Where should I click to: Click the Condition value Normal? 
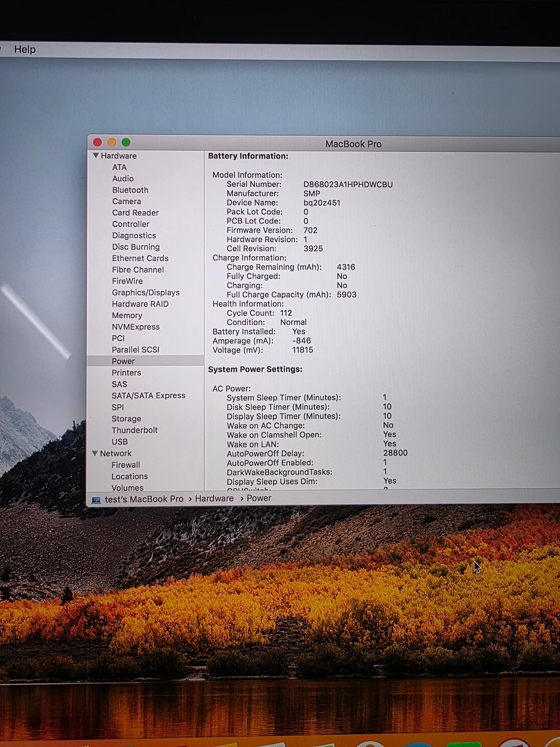coord(293,322)
